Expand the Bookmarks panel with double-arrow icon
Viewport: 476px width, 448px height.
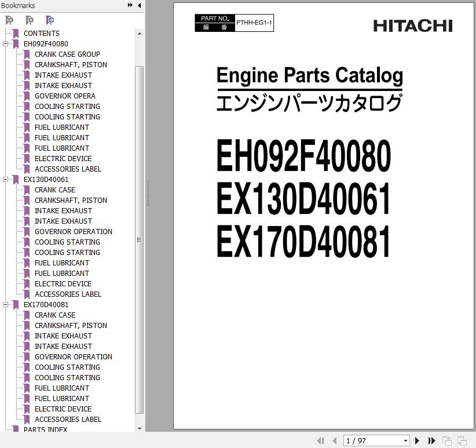(x=130, y=5)
